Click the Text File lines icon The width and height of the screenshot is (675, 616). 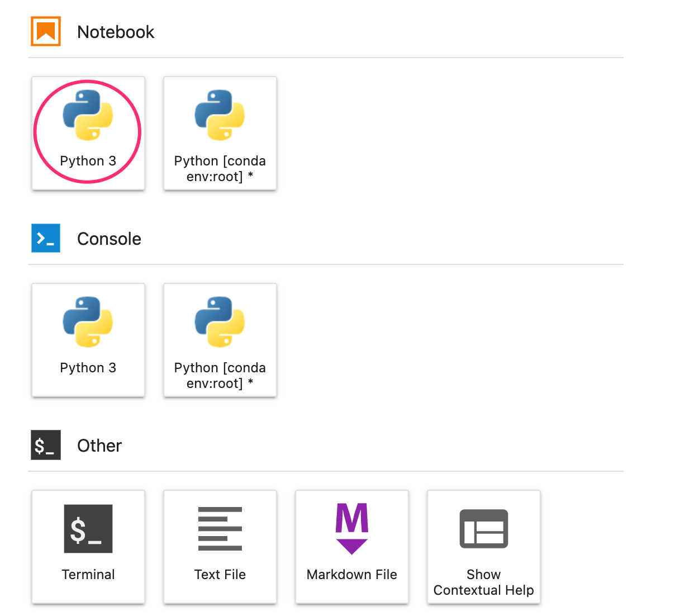click(220, 528)
